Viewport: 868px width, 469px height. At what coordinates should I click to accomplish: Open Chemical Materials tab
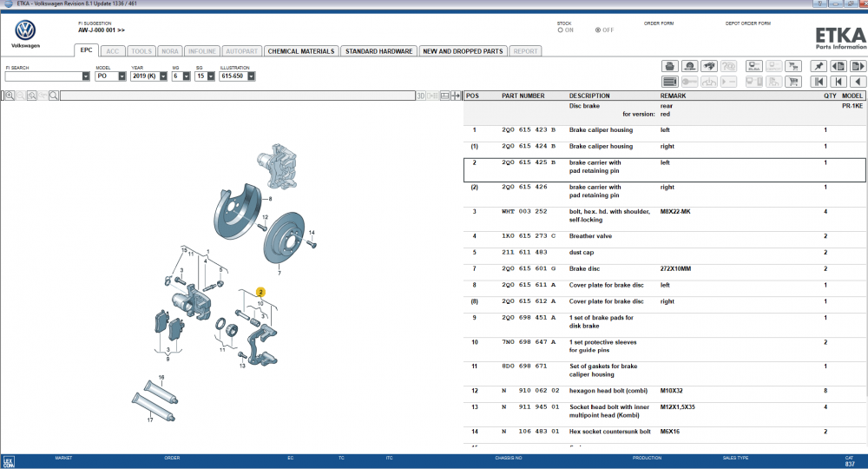[x=301, y=51]
